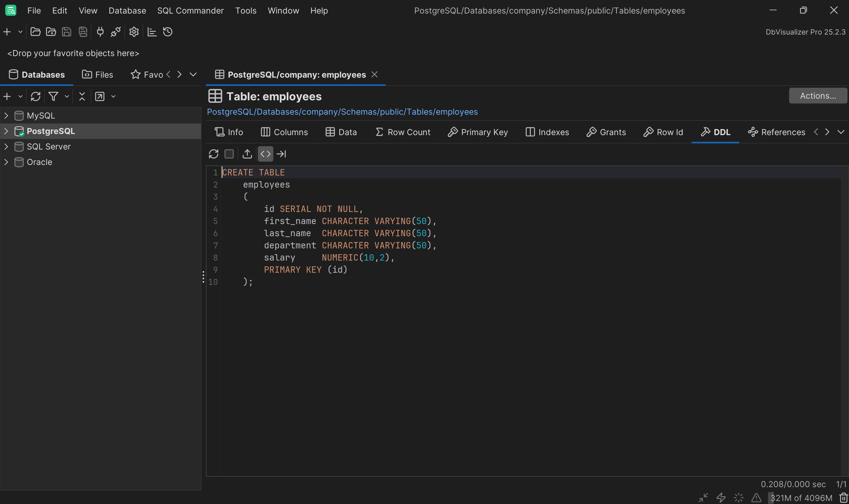The height and width of the screenshot is (504, 849).
Task: Select the Oracle tree item
Action: [40, 162]
